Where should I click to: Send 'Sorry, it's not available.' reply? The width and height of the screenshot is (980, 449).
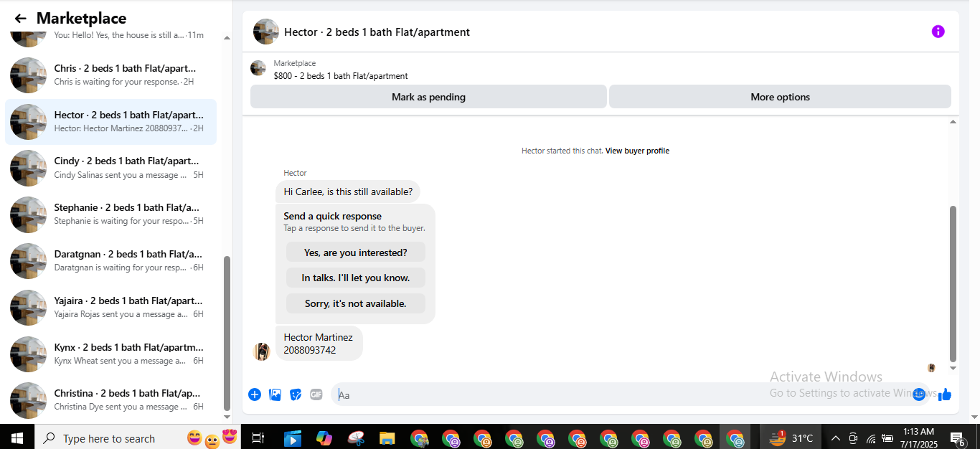(x=356, y=303)
